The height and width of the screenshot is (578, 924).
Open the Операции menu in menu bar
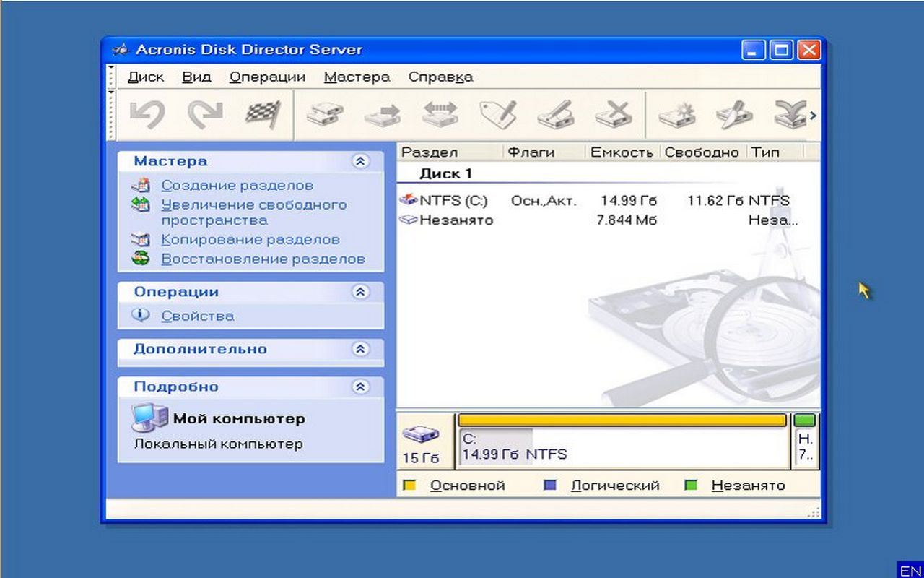pos(267,77)
